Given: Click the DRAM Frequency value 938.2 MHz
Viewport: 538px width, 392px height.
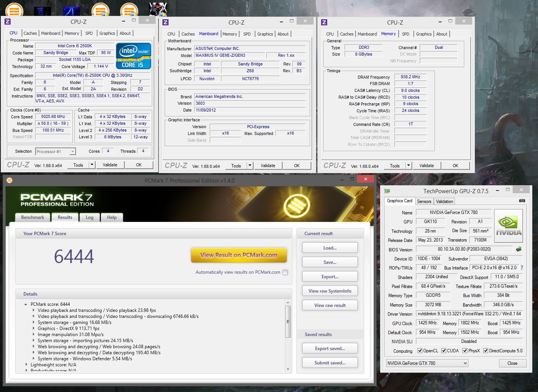Looking at the screenshot, I should point(410,77).
